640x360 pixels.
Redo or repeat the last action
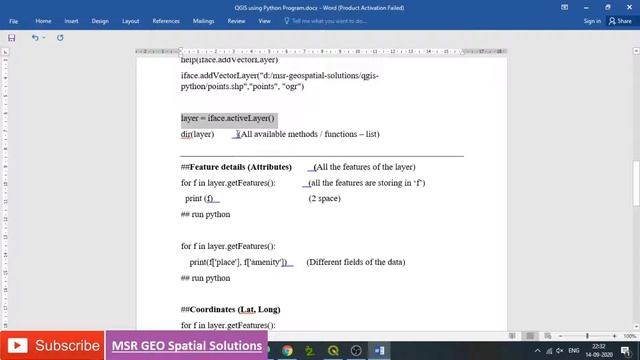tap(60, 38)
